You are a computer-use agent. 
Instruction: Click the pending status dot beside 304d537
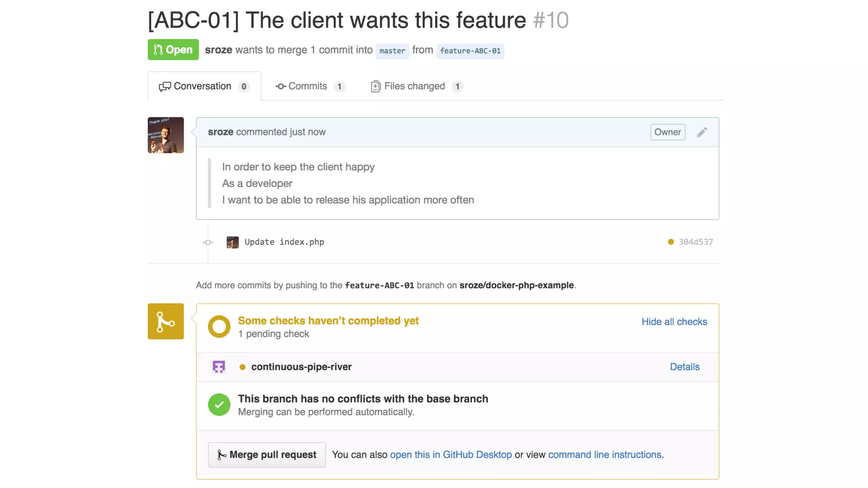click(670, 242)
